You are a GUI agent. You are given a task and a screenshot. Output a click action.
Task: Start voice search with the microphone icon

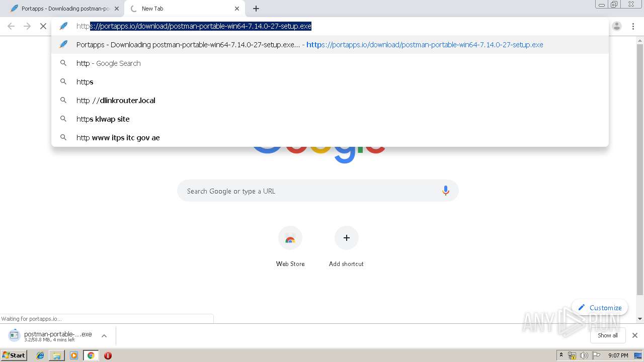click(x=445, y=191)
